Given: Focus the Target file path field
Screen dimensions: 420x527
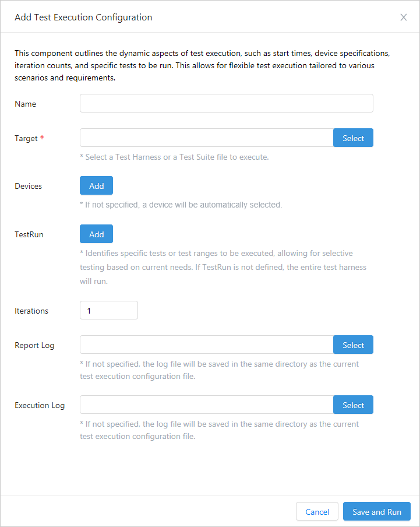Looking at the screenshot, I should pos(206,138).
